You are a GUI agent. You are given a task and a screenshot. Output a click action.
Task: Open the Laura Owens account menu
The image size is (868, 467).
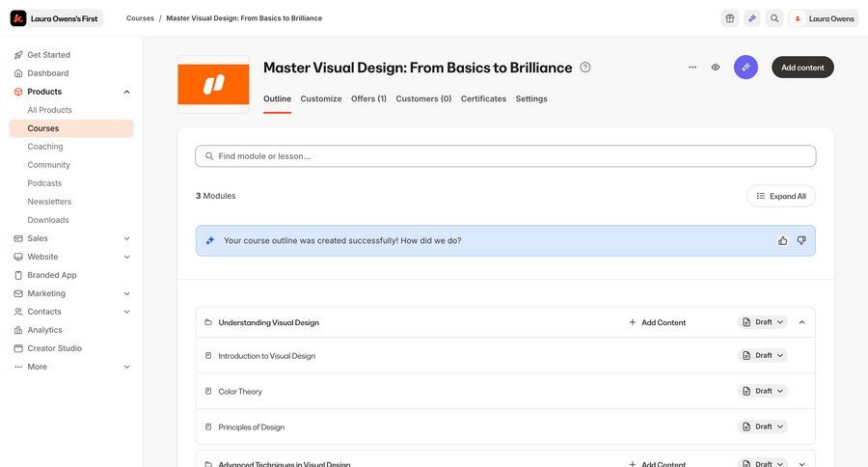824,18
